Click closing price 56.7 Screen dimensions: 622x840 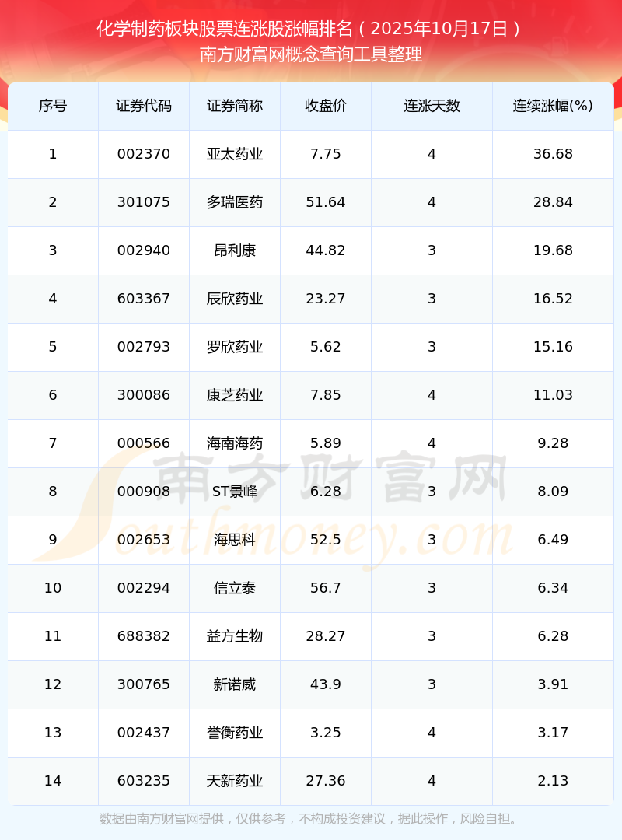tap(326, 588)
